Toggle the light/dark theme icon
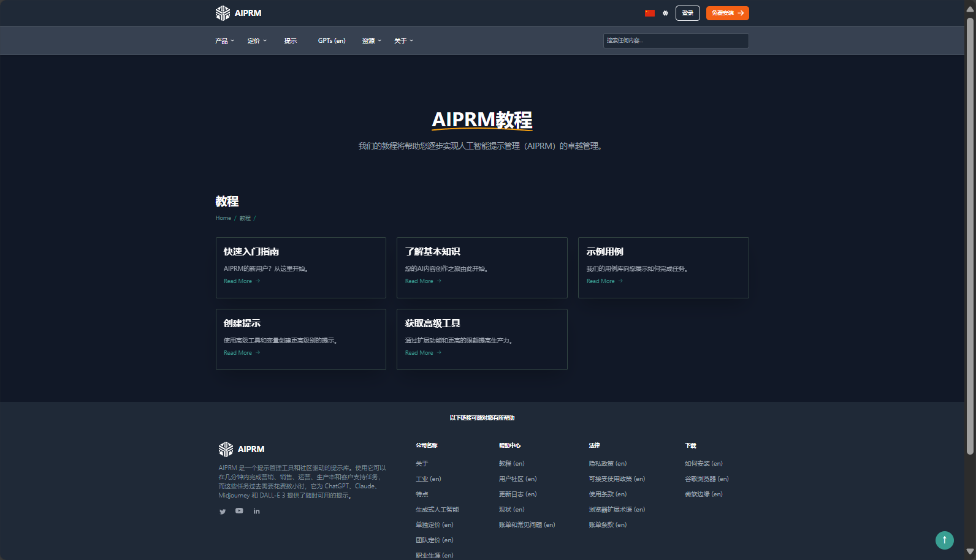 point(665,13)
